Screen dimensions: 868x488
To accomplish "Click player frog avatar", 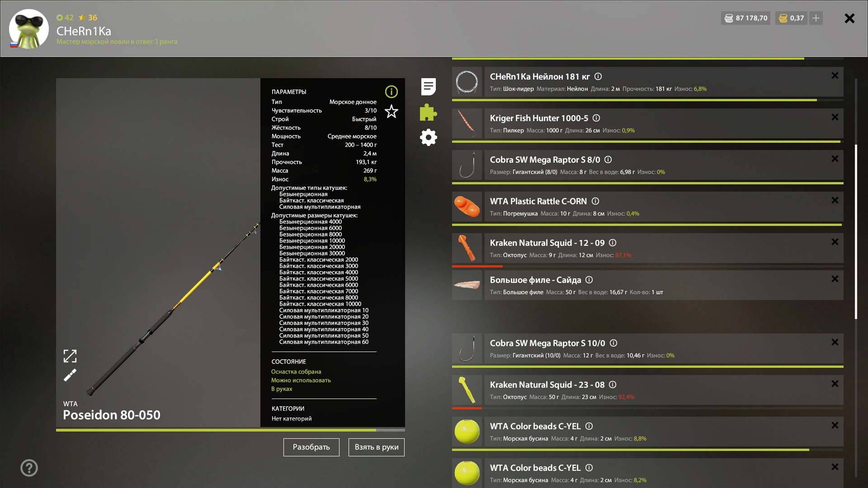I will click(29, 29).
